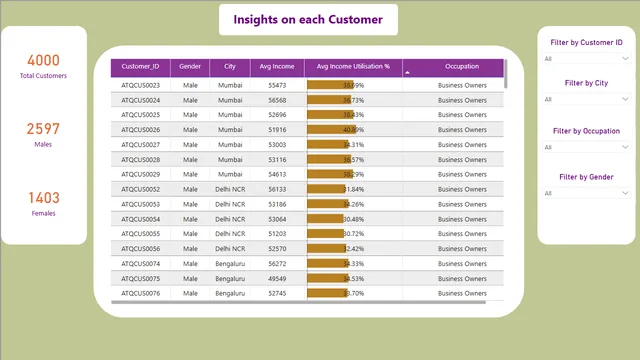Sort by the City column header

[x=230, y=67]
